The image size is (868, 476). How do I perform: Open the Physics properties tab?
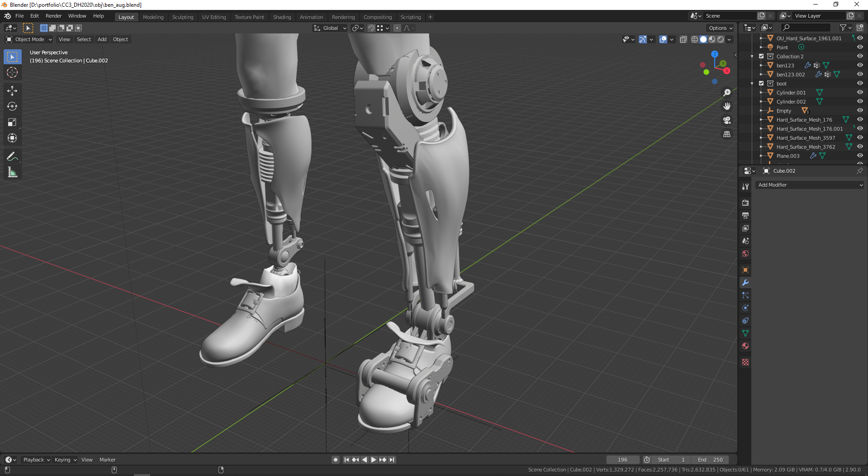click(745, 308)
